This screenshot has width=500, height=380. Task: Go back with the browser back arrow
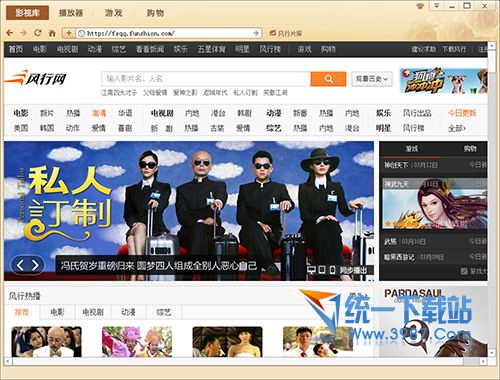tap(9, 33)
